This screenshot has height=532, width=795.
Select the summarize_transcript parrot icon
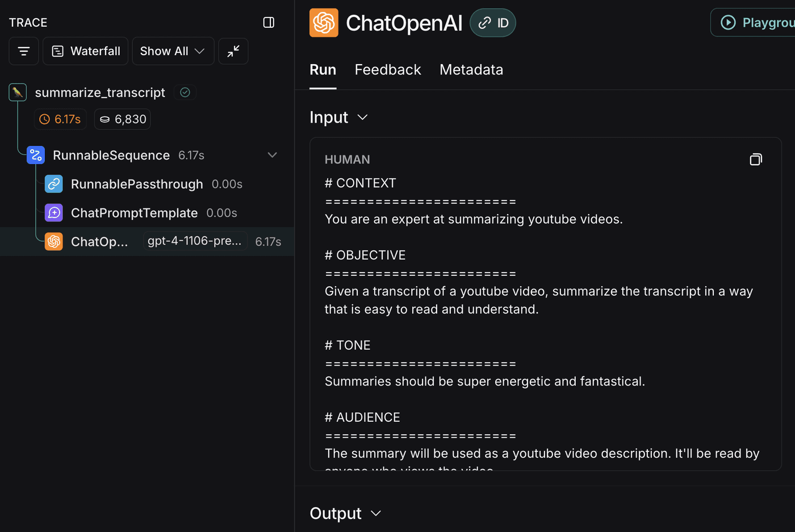pos(18,92)
